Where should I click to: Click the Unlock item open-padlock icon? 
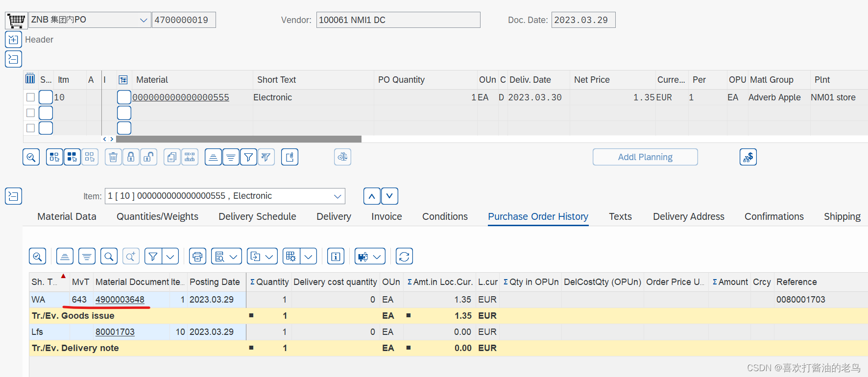(x=148, y=157)
